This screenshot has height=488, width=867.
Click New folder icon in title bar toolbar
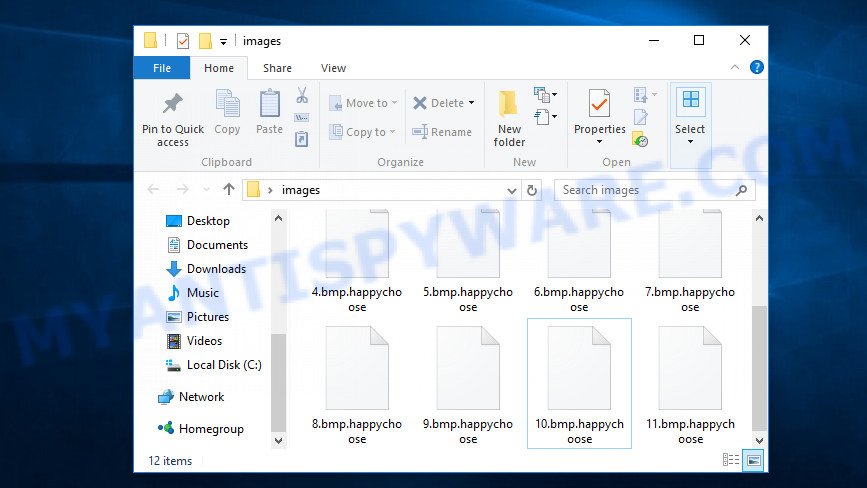(x=205, y=41)
